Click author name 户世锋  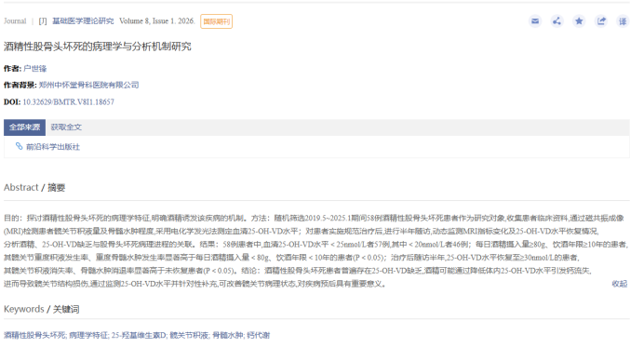[x=35, y=69]
